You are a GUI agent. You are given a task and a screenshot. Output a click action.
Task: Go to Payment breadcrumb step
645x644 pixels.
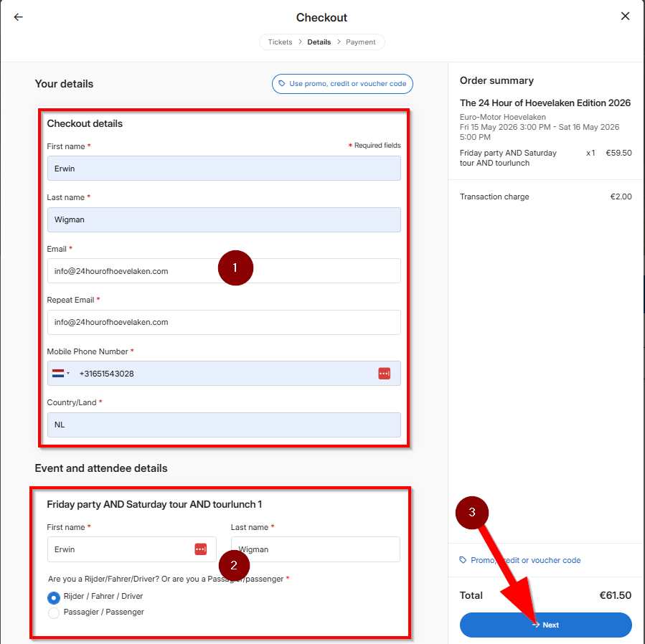(x=361, y=42)
